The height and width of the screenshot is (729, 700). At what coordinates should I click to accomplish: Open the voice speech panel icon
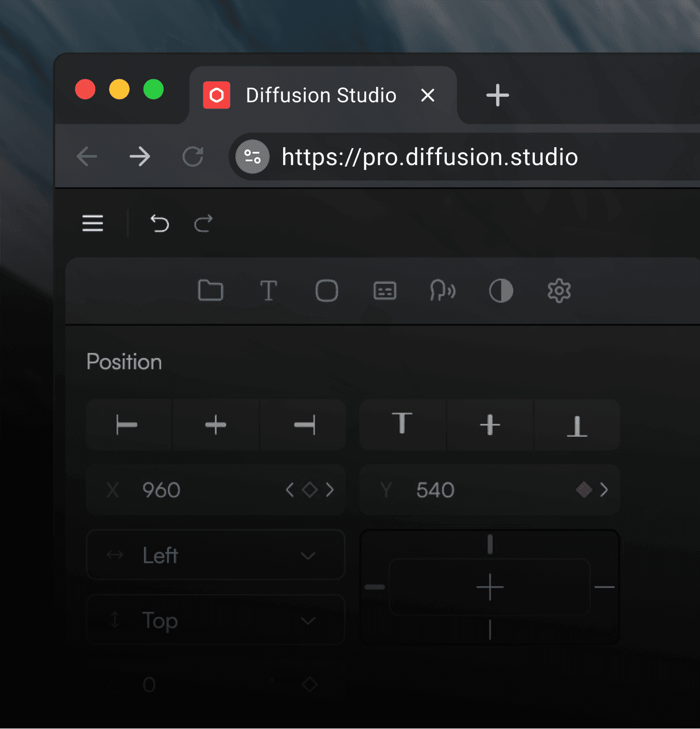tap(443, 291)
